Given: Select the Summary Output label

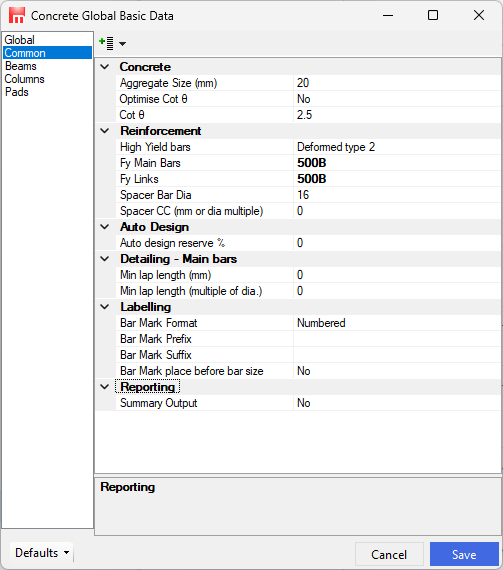Looking at the screenshot, I should [x=158, y=403].
